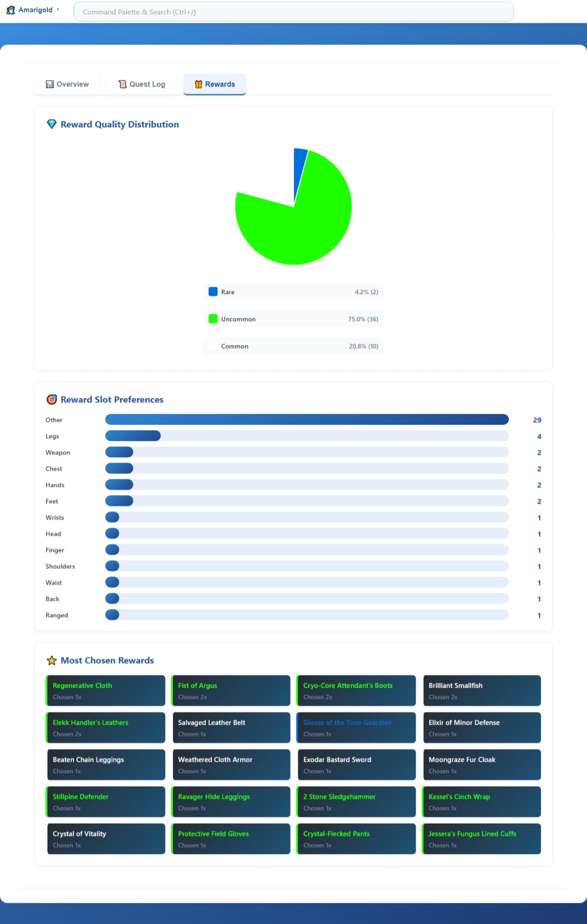Open the Amarigold character dropdown arrow

(58, 10)
